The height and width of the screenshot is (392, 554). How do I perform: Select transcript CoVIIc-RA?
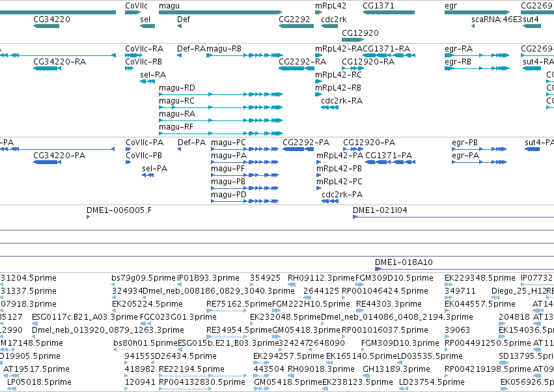point(144,48)
